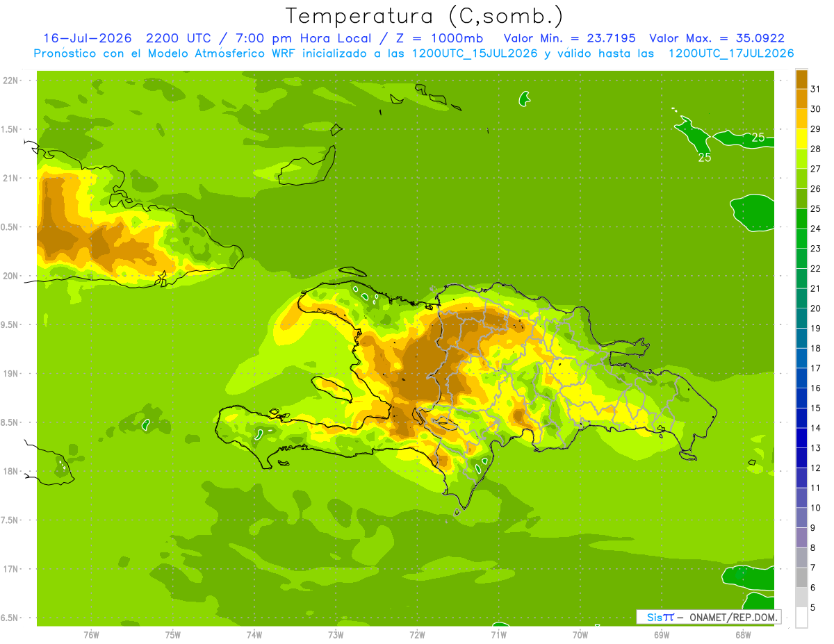Viewport: 834px width, 644px height.
Task: Click the 75W longitude axis label
Action: click(173, 635)
